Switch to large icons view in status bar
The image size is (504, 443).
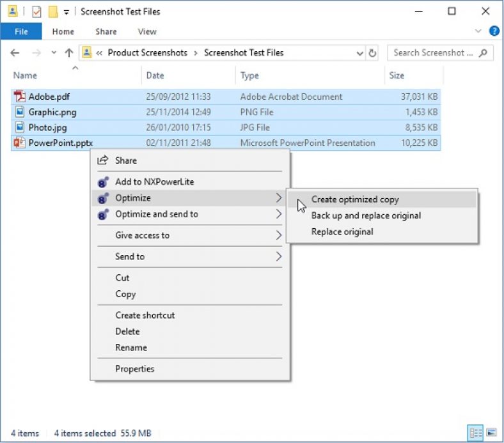click(491, 433)
